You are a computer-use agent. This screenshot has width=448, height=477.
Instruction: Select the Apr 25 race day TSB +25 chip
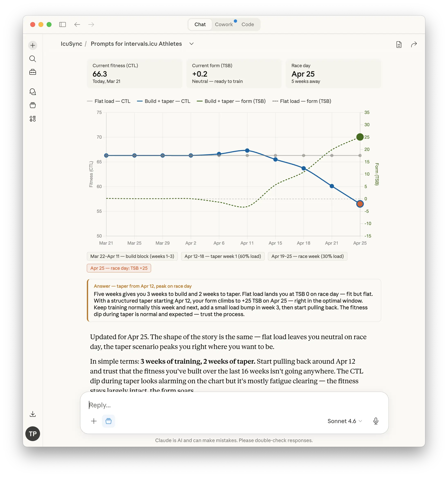point(119,268)
